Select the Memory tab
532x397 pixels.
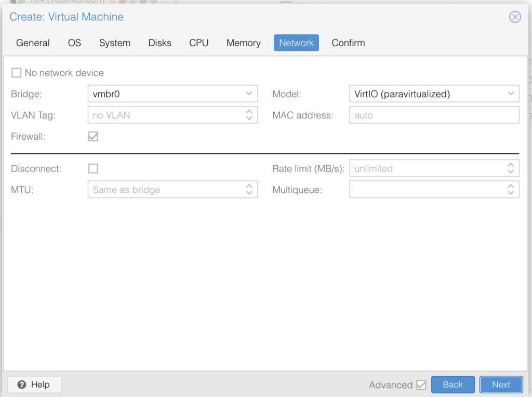[243, 43]
